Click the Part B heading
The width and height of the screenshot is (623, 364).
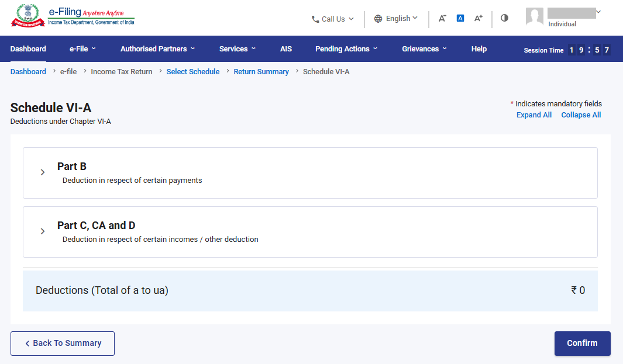coord(72,167)
